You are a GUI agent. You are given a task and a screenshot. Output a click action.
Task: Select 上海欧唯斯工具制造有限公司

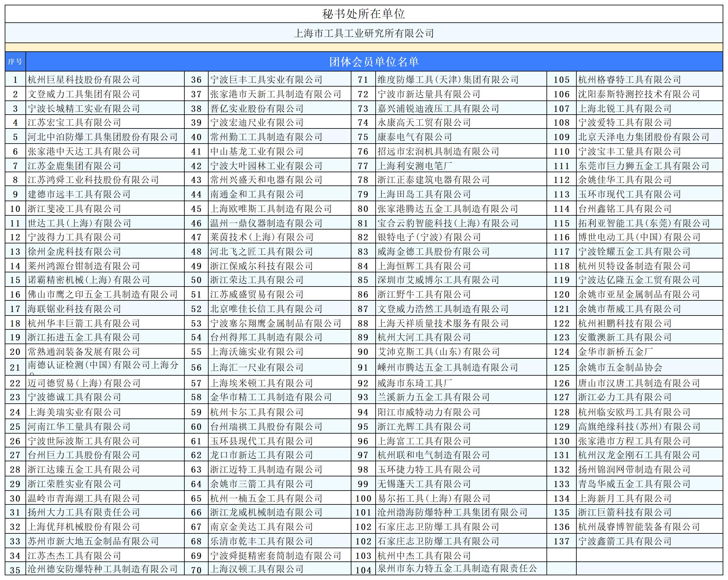point(271,208)
